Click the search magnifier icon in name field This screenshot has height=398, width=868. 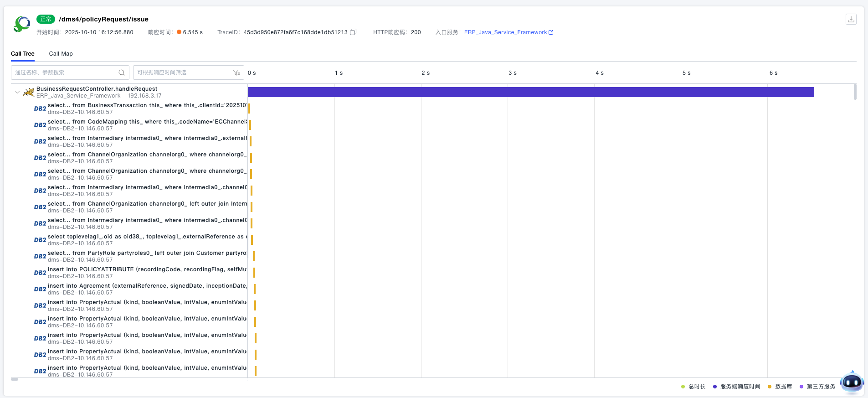[122, 72]
